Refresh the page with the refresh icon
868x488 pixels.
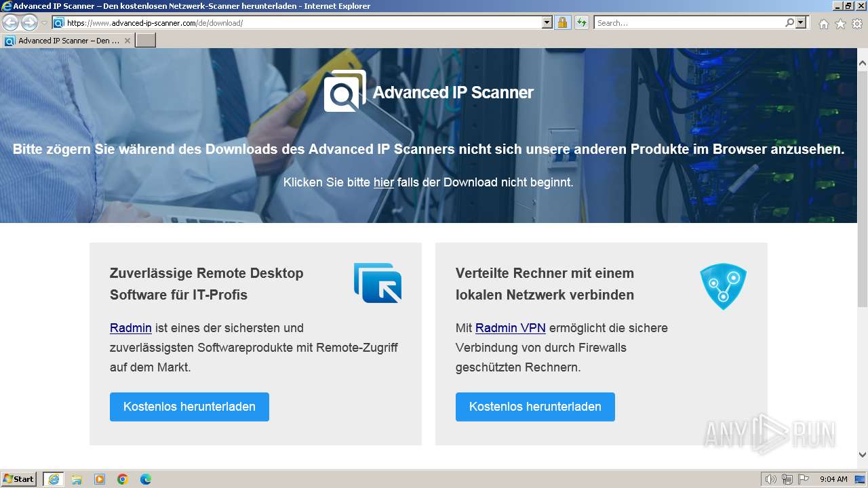tap(581, 23)
